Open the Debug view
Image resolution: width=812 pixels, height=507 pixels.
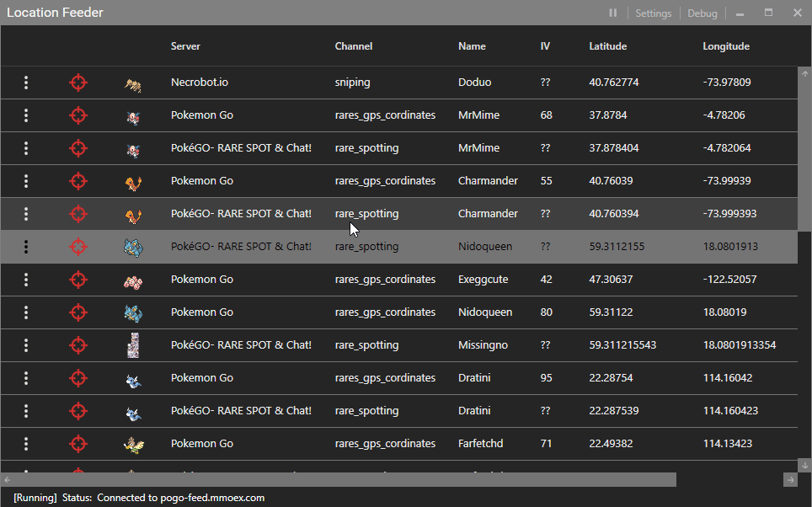coord(702,13)
